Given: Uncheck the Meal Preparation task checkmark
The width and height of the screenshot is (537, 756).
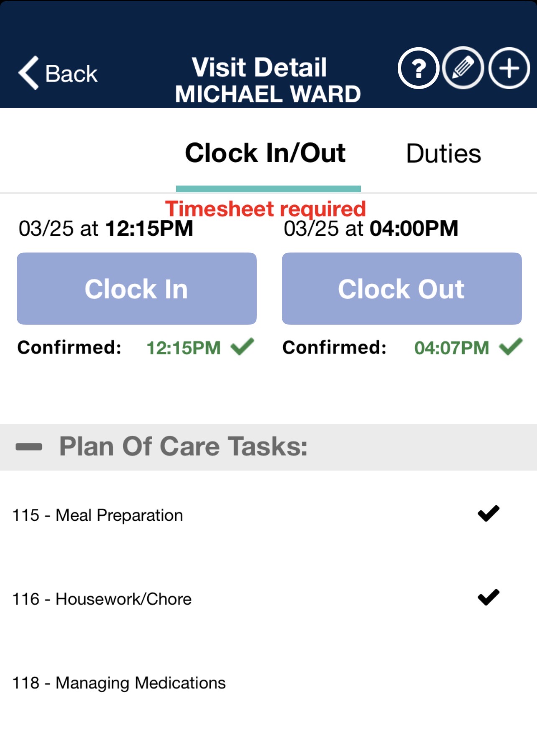Looking at the screenshot, I should pos(488,514).
